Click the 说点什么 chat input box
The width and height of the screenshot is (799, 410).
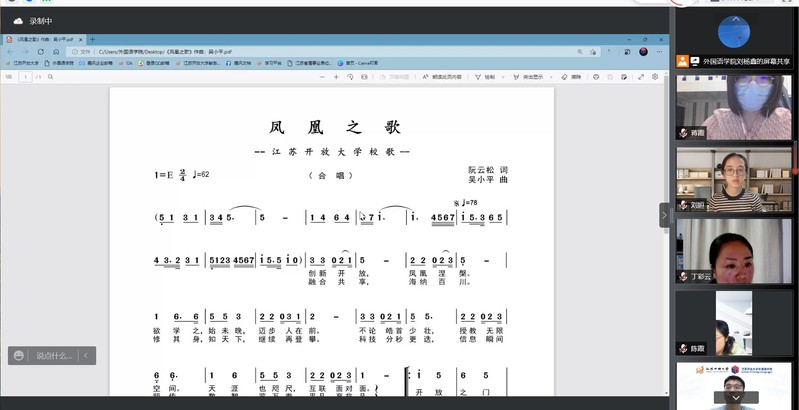coord(54,356)
